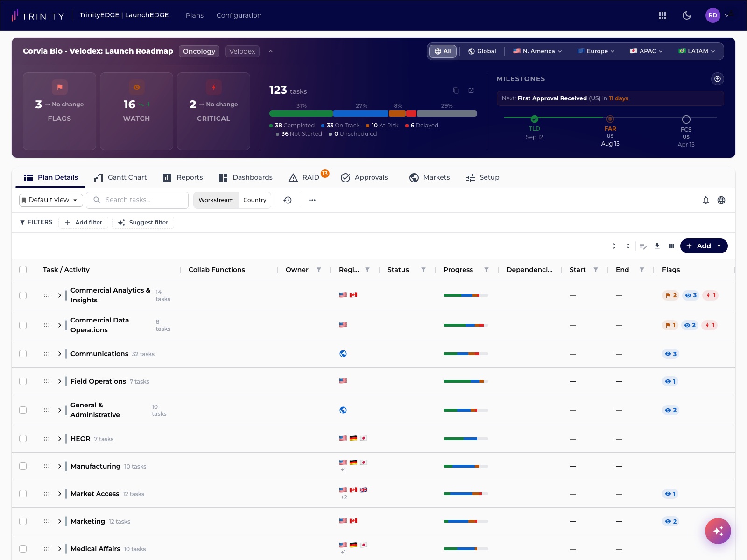The height and width of the screenshot is (560, 747).
Task: Check the Market Access row checkbox
Action: click(x=23, y=494)
